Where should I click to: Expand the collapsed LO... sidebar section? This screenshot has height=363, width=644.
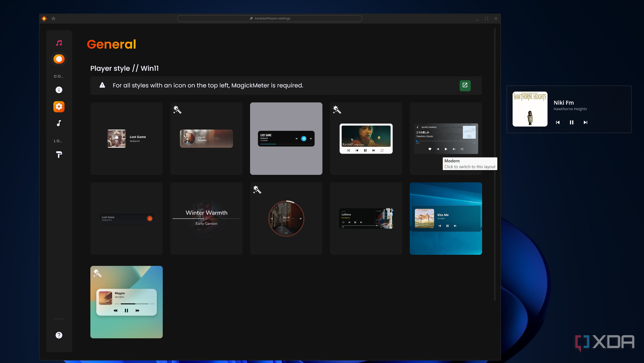click(58, 141)
